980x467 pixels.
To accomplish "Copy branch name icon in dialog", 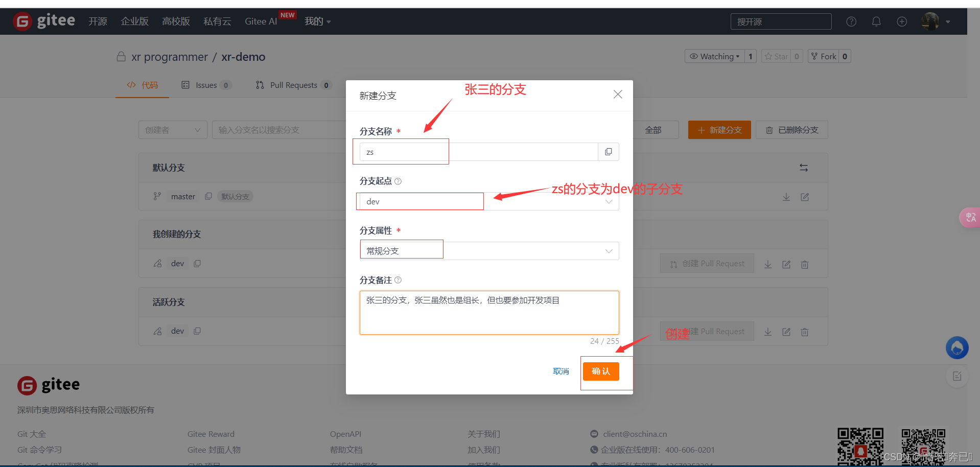I will coord(609,152).
